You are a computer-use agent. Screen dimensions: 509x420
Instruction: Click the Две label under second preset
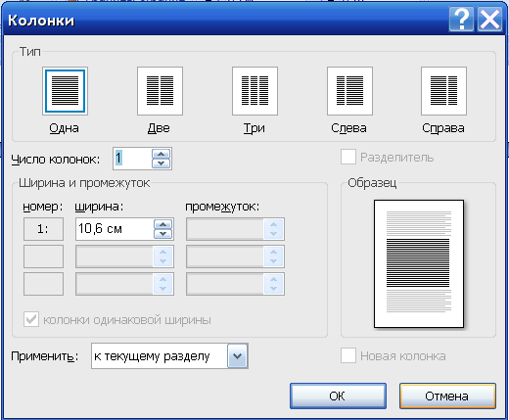point(159,128)
